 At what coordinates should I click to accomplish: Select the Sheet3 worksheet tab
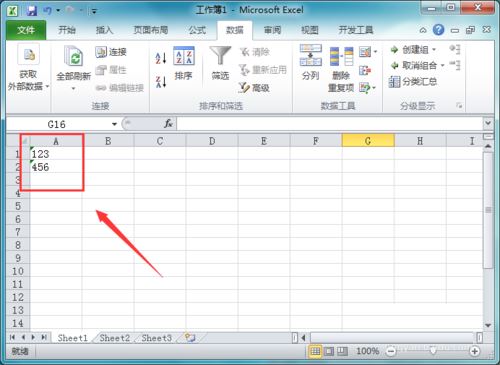click(156, 338)
